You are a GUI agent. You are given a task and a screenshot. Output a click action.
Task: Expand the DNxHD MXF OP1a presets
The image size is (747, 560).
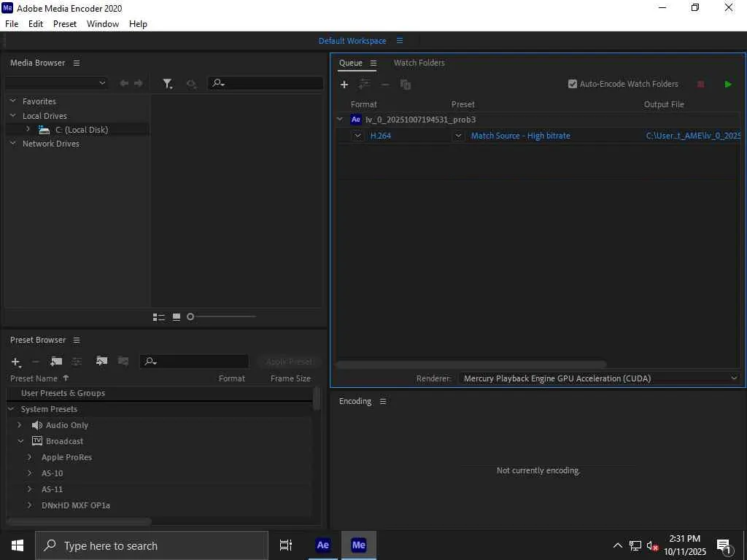(x=29, y=505)
